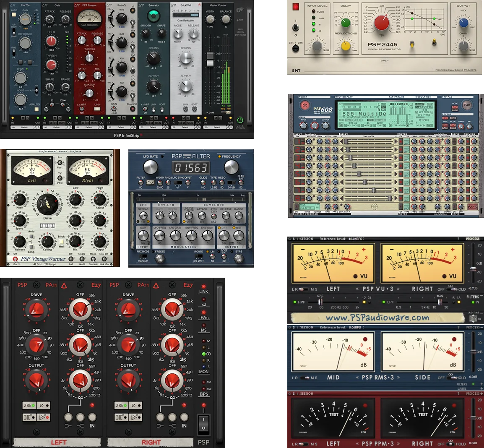The image size is (484, 448).
Task: Click the Gate module red HOLD knob
Action: click(x=51, y=41)
